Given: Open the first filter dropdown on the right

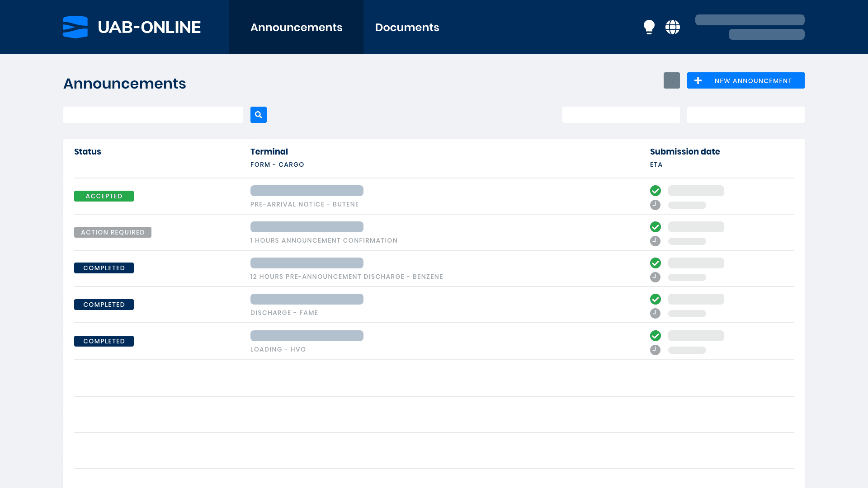Looking at the screenshot, I should tap(621, 114).
